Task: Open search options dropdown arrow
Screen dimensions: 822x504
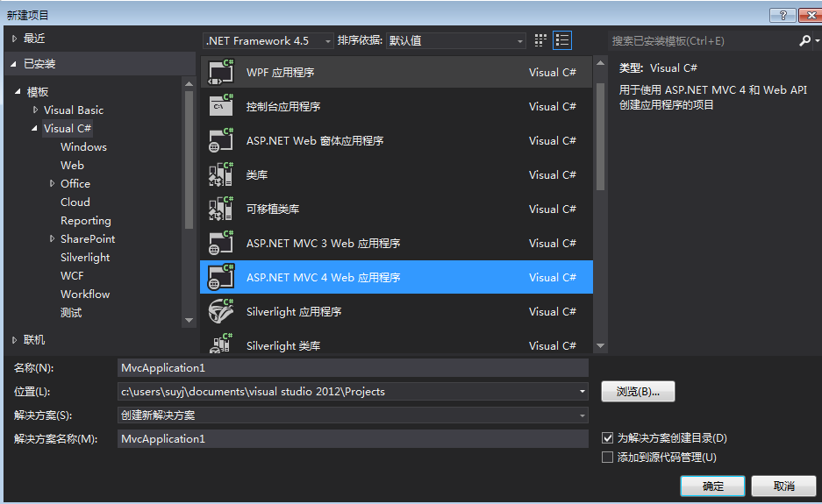Action: tap(817, 40)
